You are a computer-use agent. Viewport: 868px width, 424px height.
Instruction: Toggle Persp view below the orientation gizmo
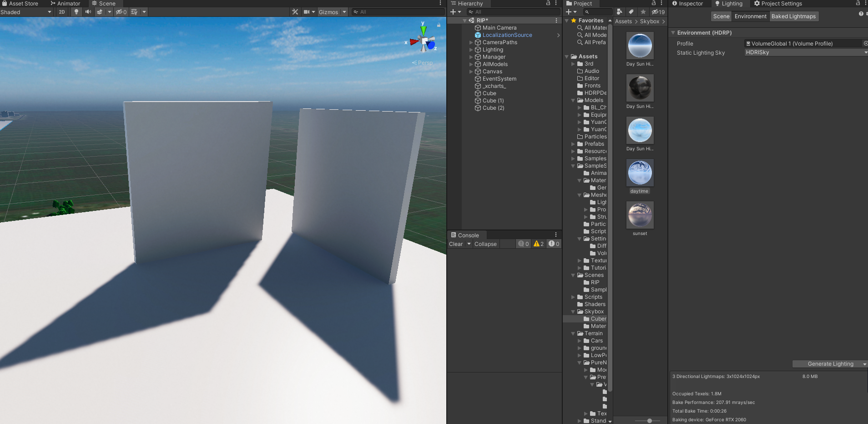pos(422,62)
